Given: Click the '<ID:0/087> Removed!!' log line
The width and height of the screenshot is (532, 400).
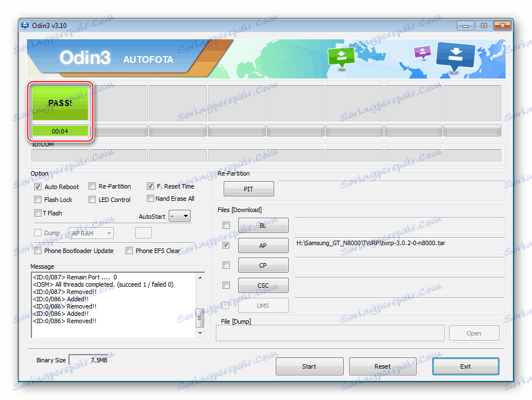Looking at the screenshot, I should 65,292.
